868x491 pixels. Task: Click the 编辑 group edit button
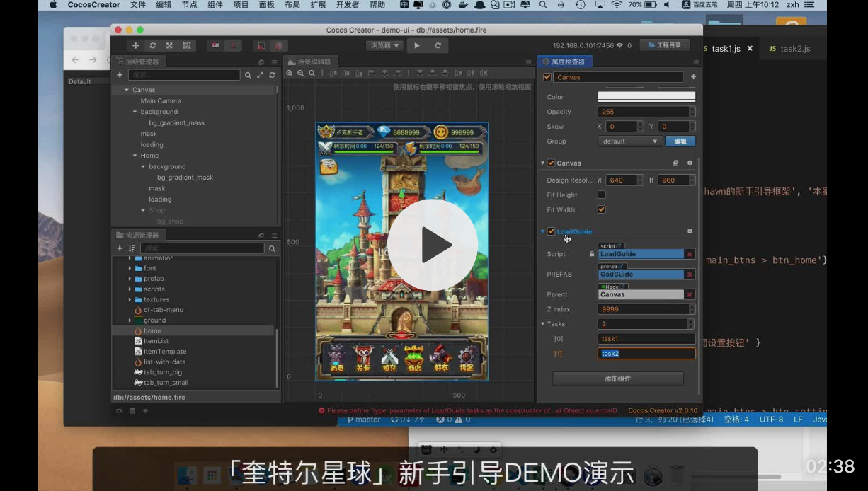(680, 141)
